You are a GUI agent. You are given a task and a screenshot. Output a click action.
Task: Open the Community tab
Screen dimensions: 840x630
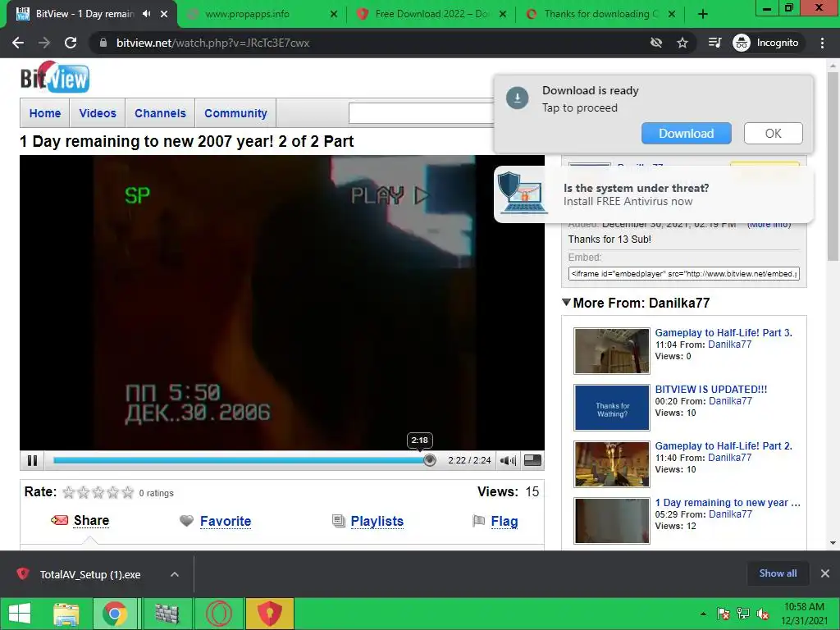235,113
